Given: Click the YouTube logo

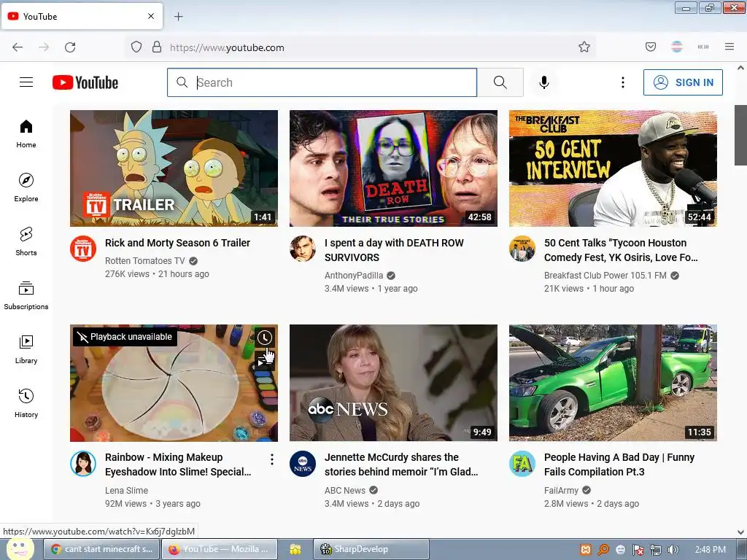Looking at the screenshot, I should [85, 82].
